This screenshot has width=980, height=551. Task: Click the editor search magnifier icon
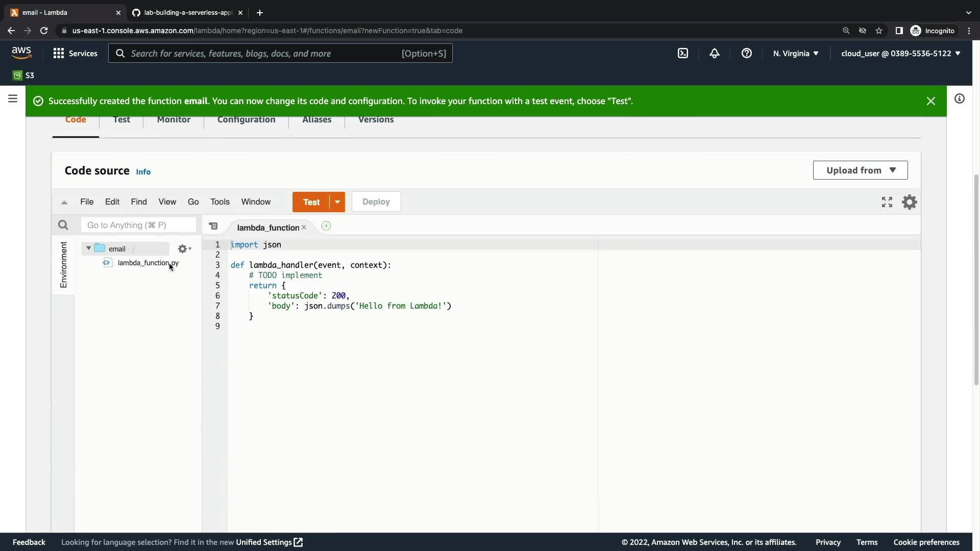63,225
